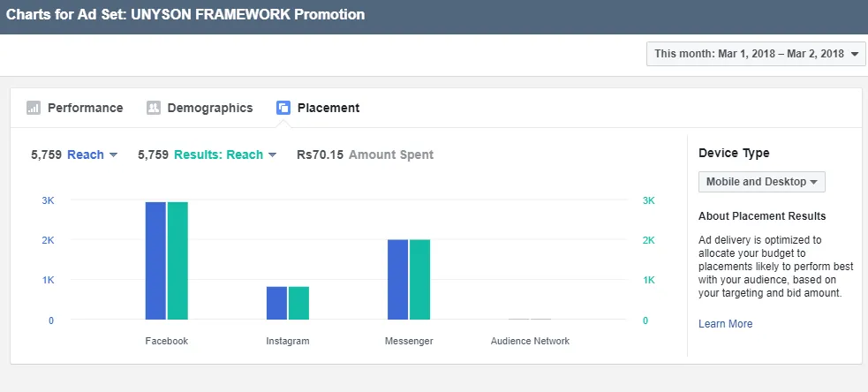This screenshot has height=392, width=868.
Task: Open the Mobile and Desktop device dropdown
Action: click(x=762, y=182)
